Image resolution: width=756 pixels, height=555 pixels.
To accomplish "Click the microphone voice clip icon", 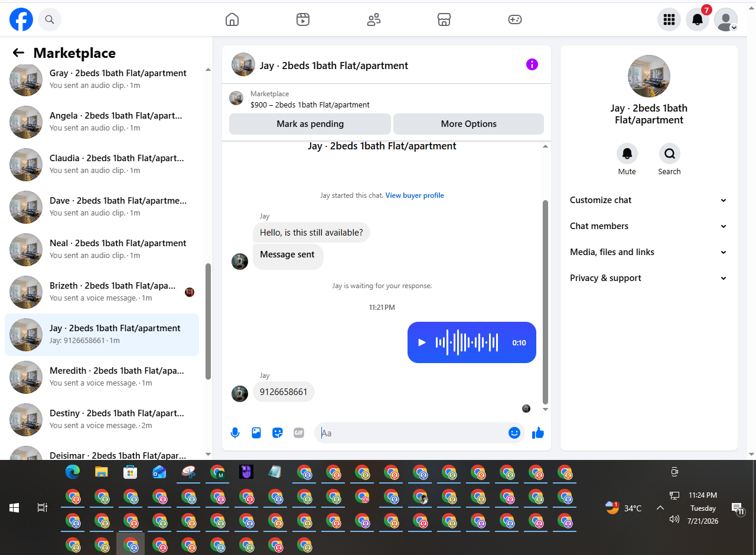I will [235, 433].
